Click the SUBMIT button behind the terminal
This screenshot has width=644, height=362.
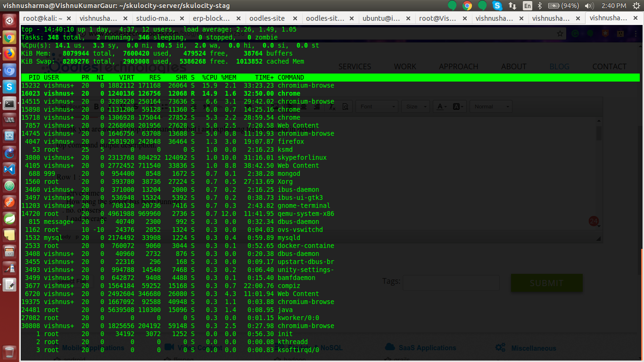click(547, 283)
